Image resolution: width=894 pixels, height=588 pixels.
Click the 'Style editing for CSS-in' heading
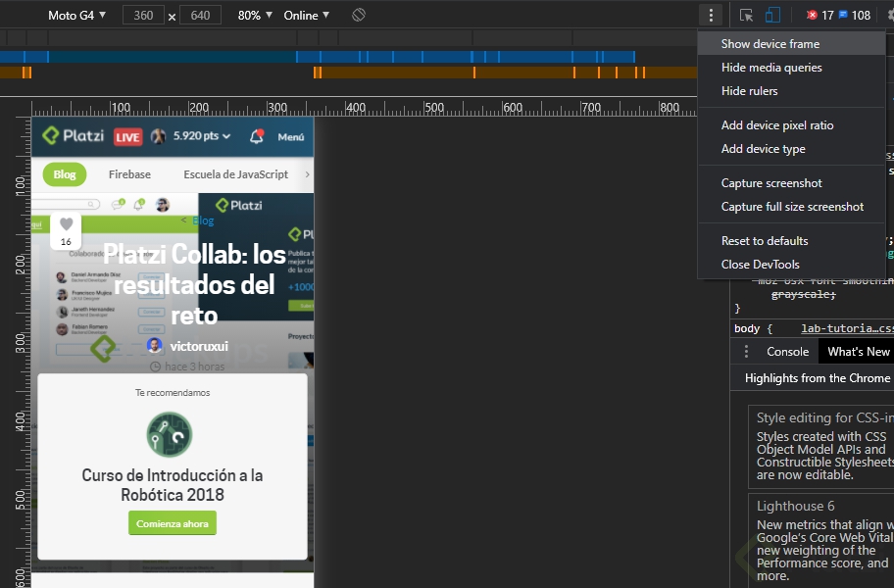(x=825, y=417)
